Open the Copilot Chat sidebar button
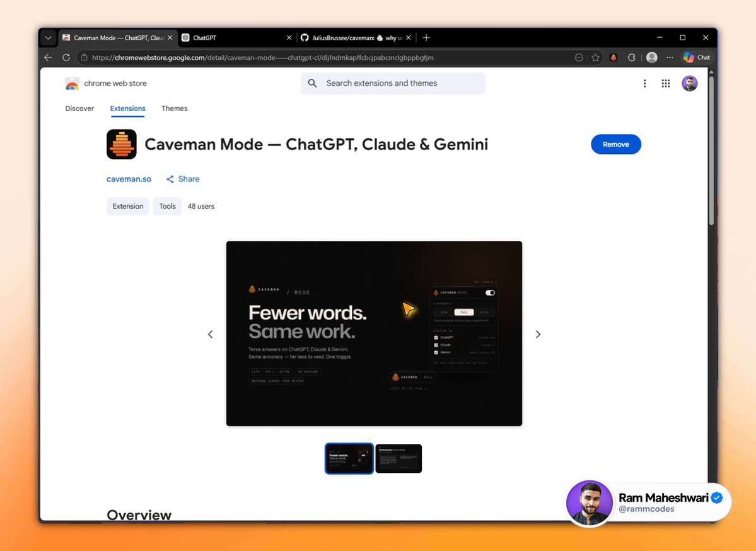The height and width of the screenshot is (551, 756). pyautogui.click(x=697, y=57)
